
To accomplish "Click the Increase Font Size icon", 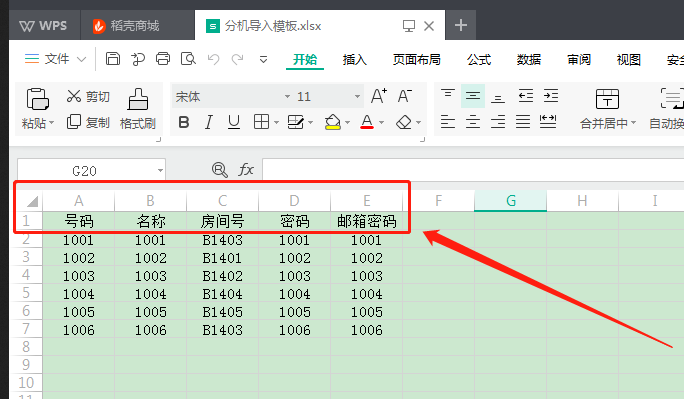I will [378, 96].
